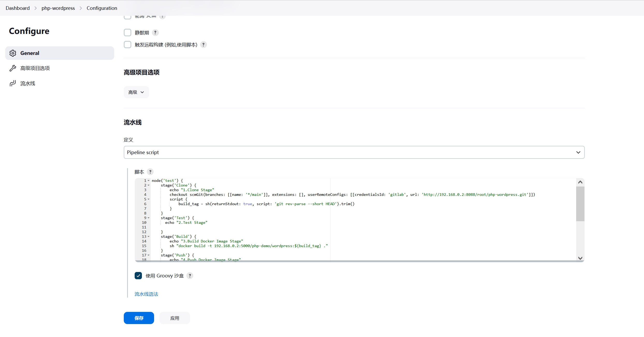The height and width of the screenshot is (337, 644).
Task: Collapse code fold at stage('Test') line 9
Action: (149, 218)
